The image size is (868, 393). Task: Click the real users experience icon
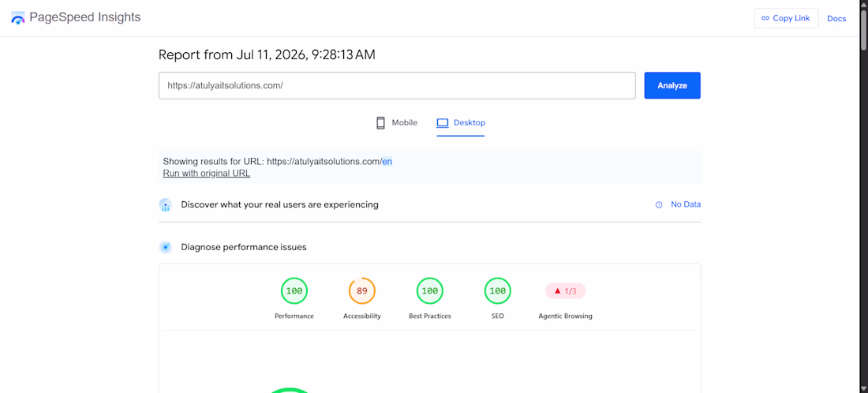(165, 205)
